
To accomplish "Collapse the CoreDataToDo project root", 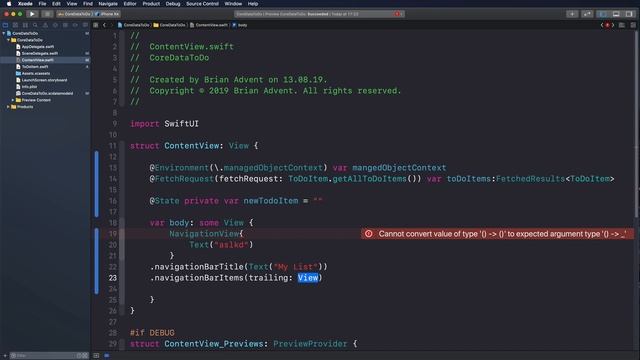I will [4, 33].
